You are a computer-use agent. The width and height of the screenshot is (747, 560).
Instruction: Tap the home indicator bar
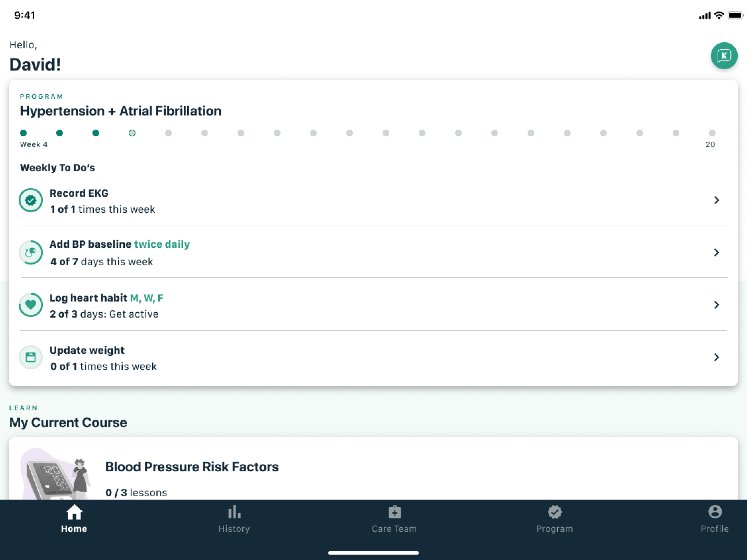pos(373,553)
